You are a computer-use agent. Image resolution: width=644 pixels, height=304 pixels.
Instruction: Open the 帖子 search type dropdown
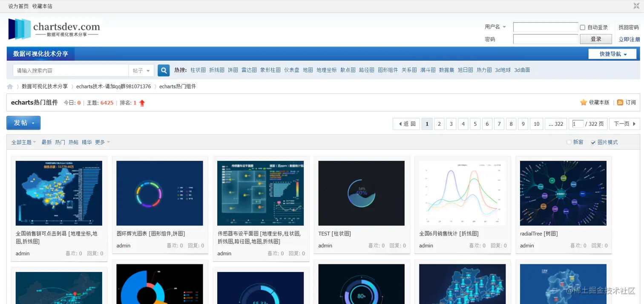point(141,71)
